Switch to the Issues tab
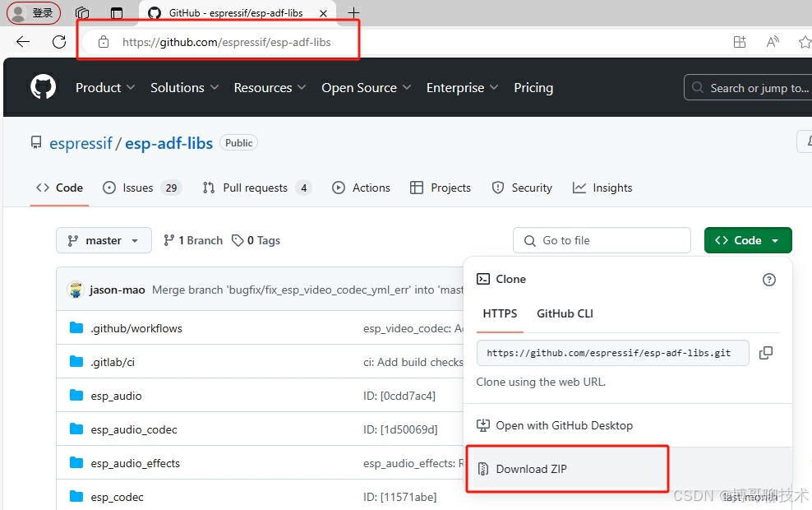The width and height of the screenshot is (812, 510). click(x=142, y=188)
